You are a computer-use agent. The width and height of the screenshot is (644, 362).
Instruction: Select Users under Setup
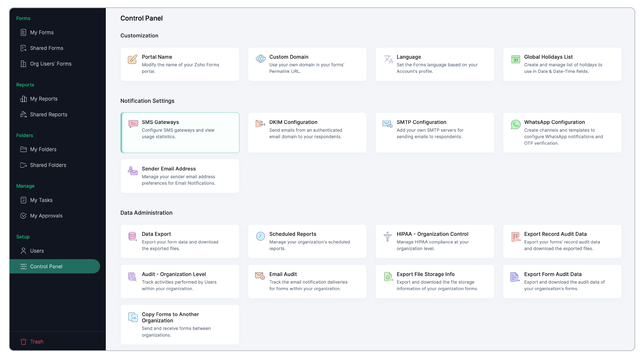37,251
